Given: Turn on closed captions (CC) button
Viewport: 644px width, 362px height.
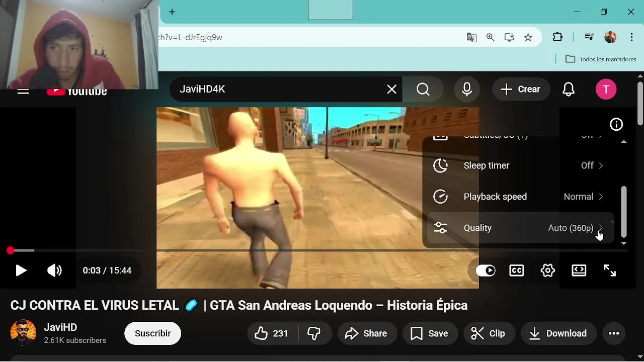Looking at the screenshot, I should [x=517, y=270].
